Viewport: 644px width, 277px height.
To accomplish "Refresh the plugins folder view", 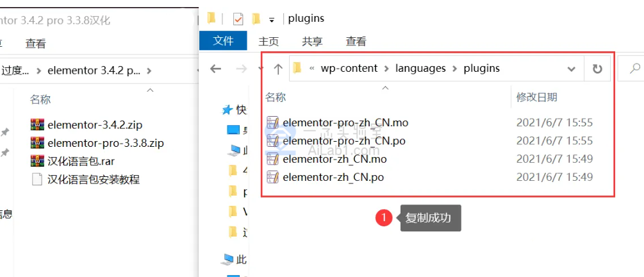I will click(x=597, y=69).
